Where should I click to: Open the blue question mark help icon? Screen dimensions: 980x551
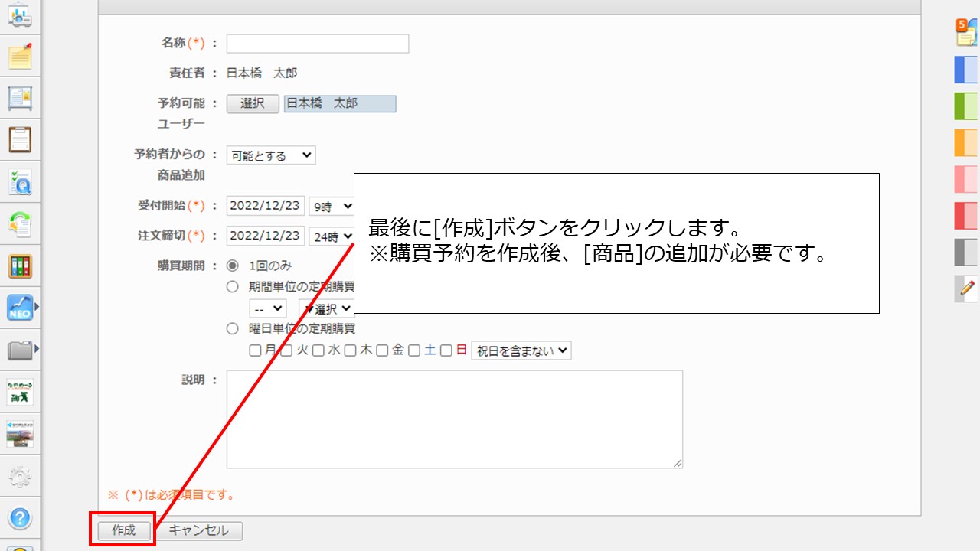pyautogui.click(x=19, y=518)
